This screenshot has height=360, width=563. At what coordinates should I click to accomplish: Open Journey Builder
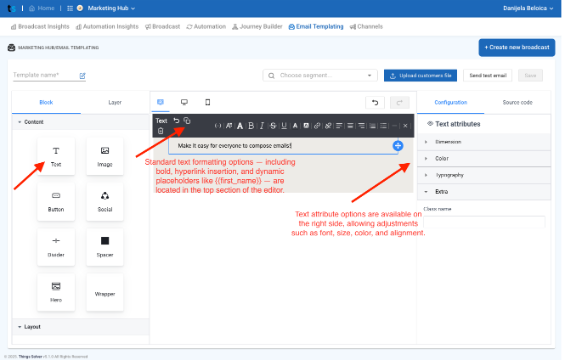[x=257, y=27]
